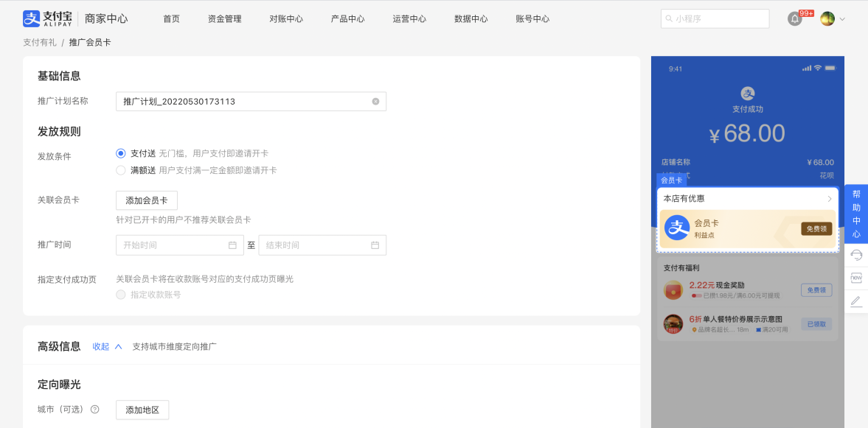The image size is (868, 428).
Task: Select the 支付送 radio option
Action: click(x=121, y=153)
